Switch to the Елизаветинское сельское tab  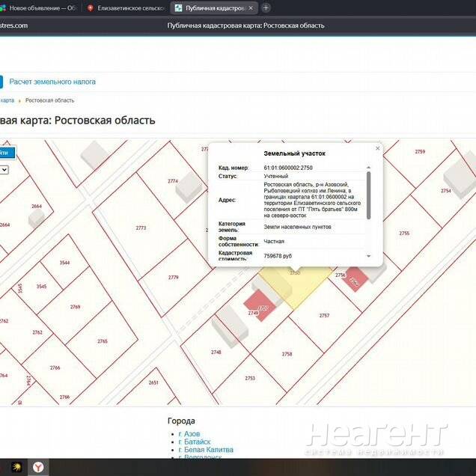point(125,7)
